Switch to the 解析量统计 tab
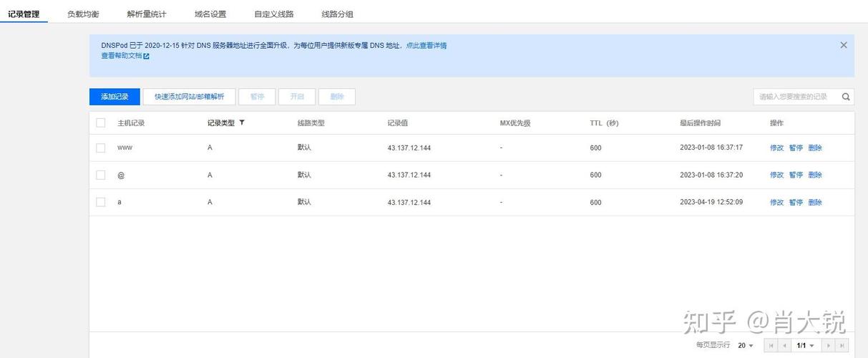 (x=147, y=14)
